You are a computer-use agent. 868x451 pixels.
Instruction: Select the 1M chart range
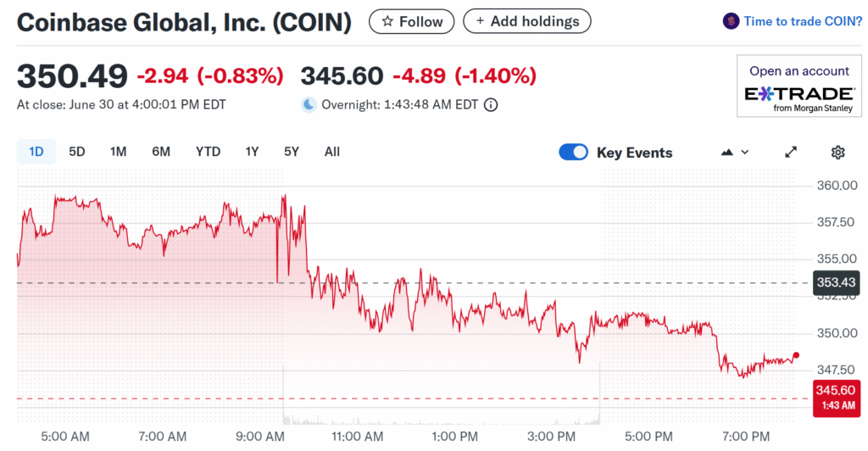(118, 152)
